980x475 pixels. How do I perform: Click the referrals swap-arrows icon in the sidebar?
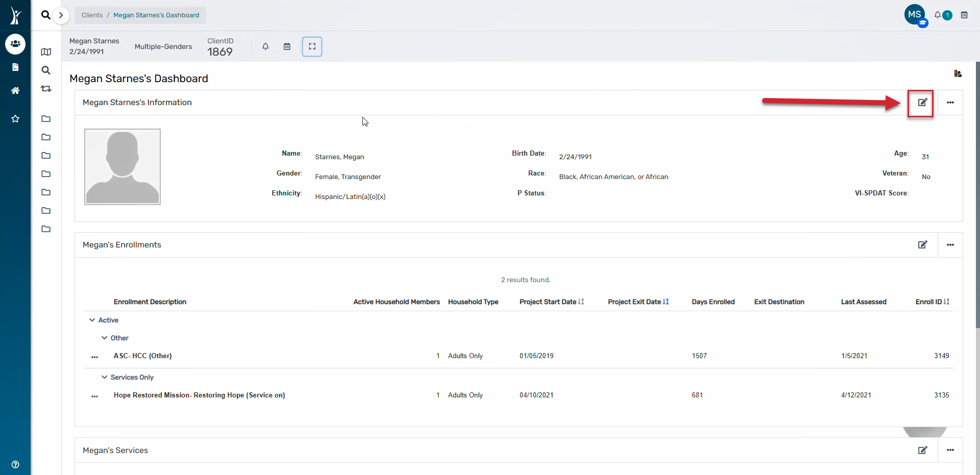[x=46, y=89]
